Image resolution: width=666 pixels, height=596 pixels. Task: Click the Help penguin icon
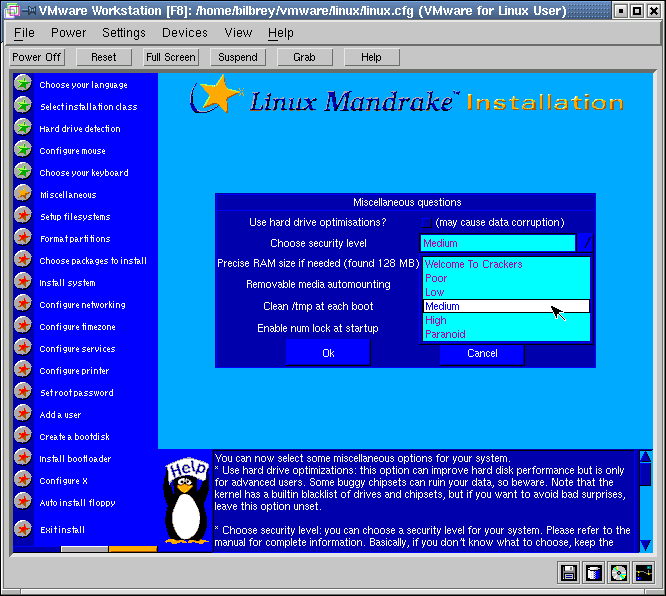[x=185, y=500]
